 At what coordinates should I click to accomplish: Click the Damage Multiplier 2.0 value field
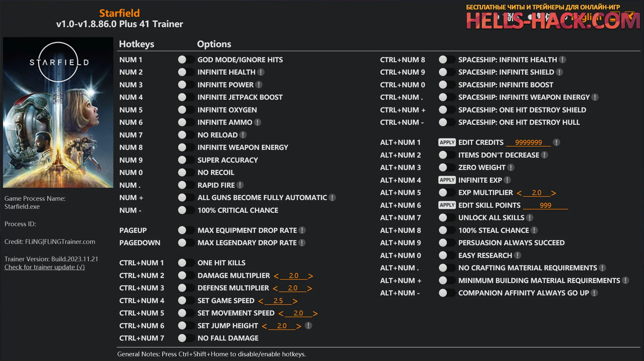point(294,276)
